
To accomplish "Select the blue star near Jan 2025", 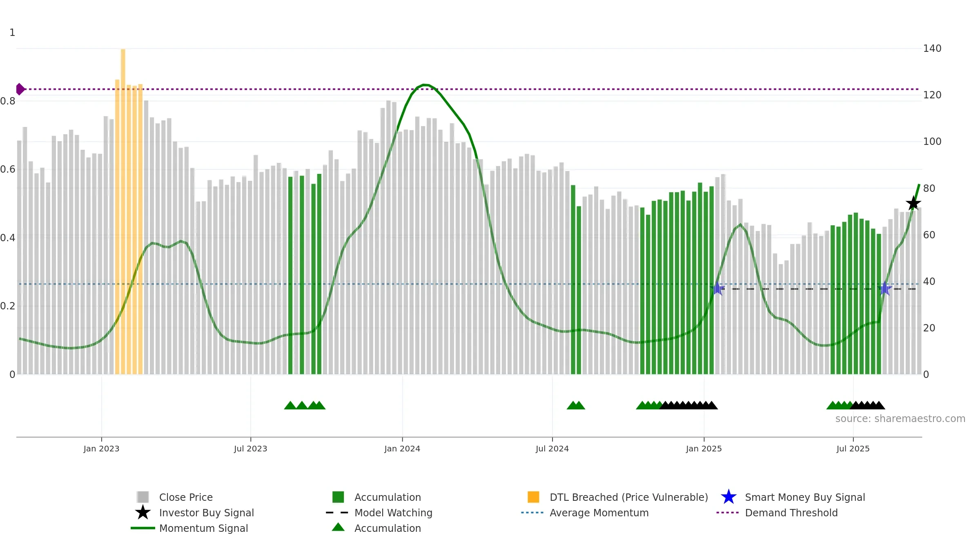I will point(717,289).
